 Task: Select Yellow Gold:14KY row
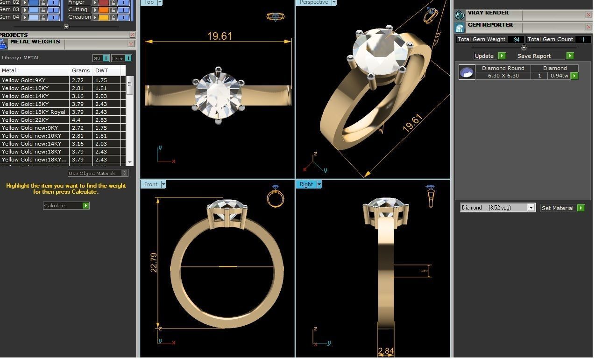point(63,96)
